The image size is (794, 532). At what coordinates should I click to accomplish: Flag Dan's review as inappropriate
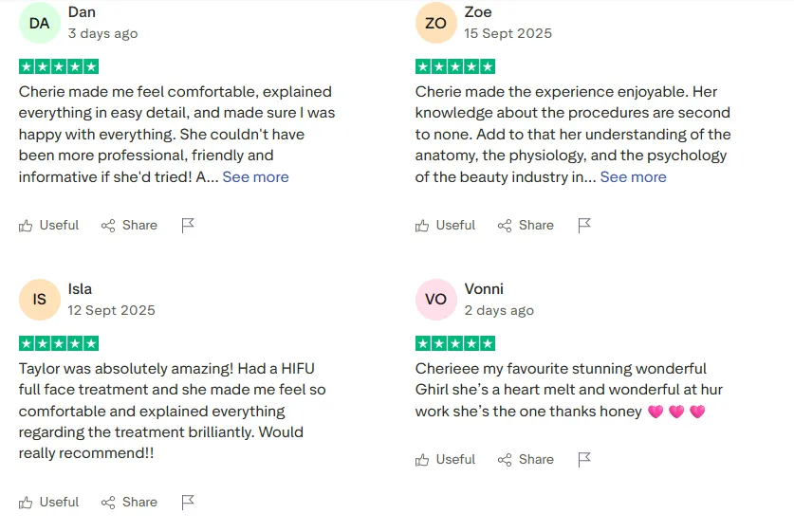tap(188, 226)
